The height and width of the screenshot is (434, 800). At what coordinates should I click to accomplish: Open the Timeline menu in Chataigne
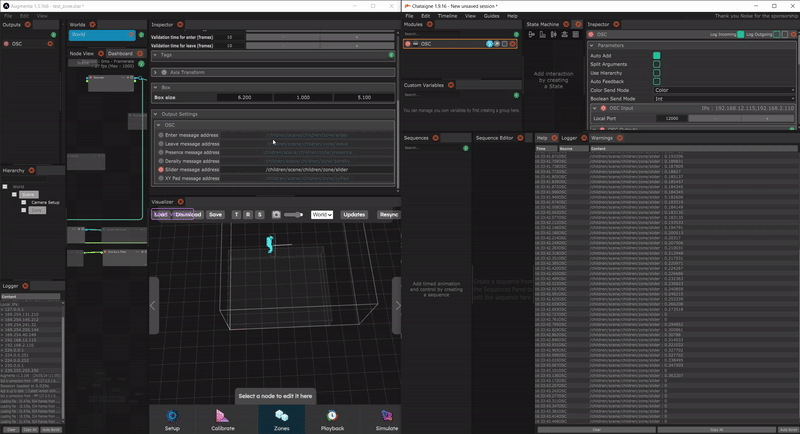tap(448, 16)
